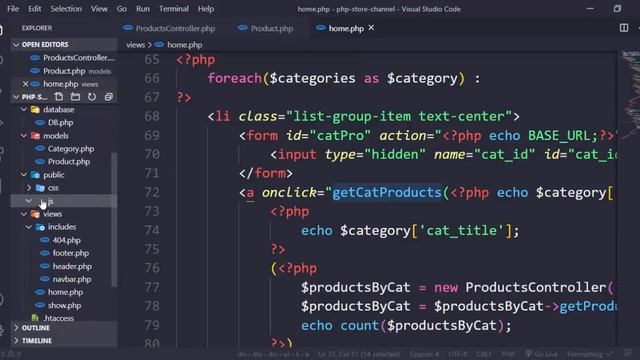Click the Go Live status bar button
This screenshot has width=640, height=360.
[541, 354]
